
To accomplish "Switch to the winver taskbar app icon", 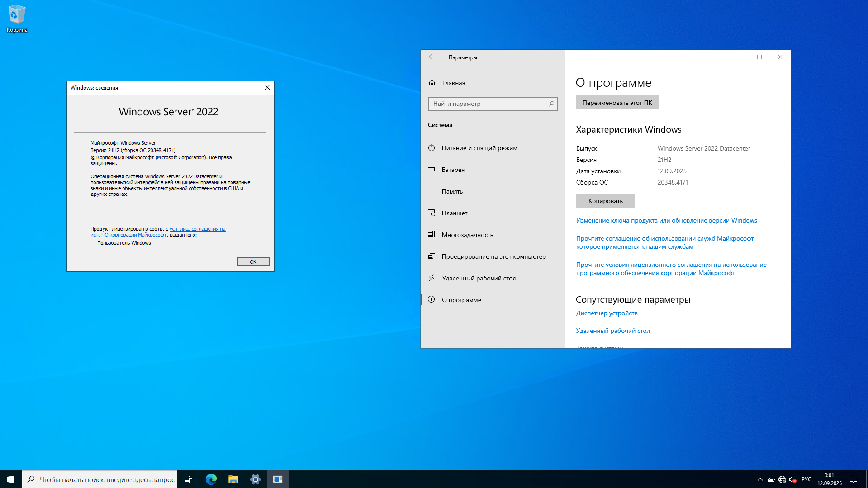I will click(278, 479).
